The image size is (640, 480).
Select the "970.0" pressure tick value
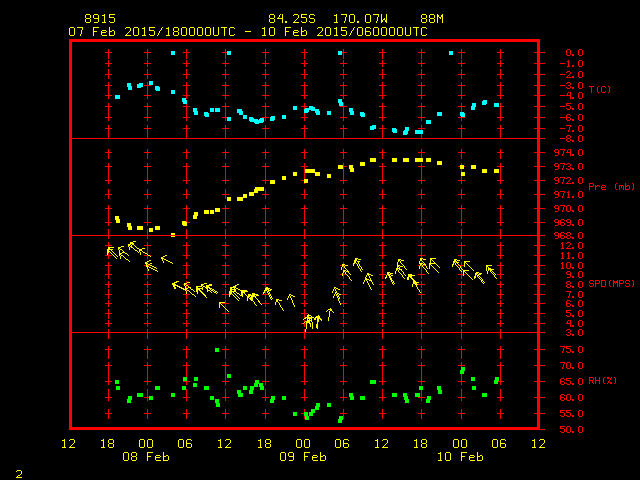[x=569, y=209]
